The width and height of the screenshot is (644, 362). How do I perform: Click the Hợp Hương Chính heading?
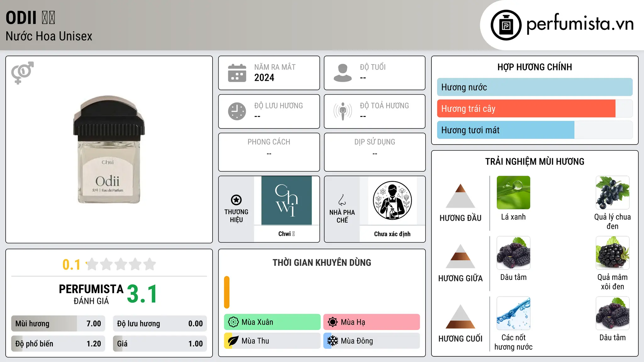click(x=535, y=67)
